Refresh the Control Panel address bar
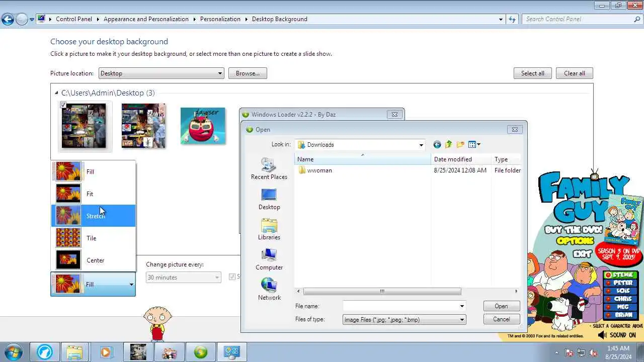Viewport: 644px width, 362px height. point(512,19)
